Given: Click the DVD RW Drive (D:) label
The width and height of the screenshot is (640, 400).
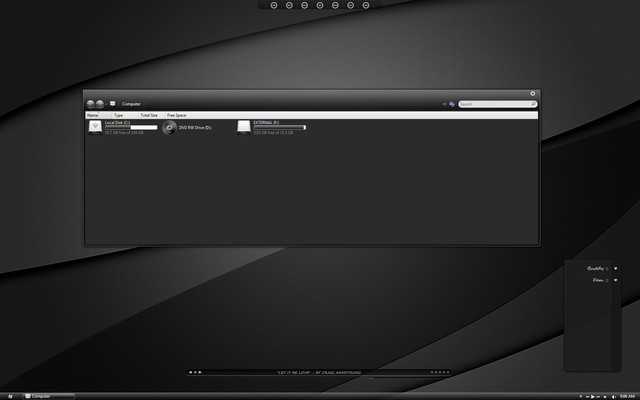Looking at the screenshot, I should (195, 128).
